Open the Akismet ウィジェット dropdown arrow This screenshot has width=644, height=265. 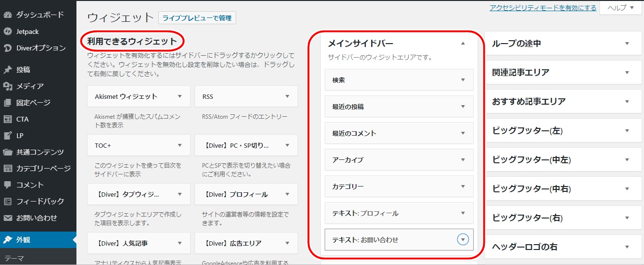[x=180, y=96]
